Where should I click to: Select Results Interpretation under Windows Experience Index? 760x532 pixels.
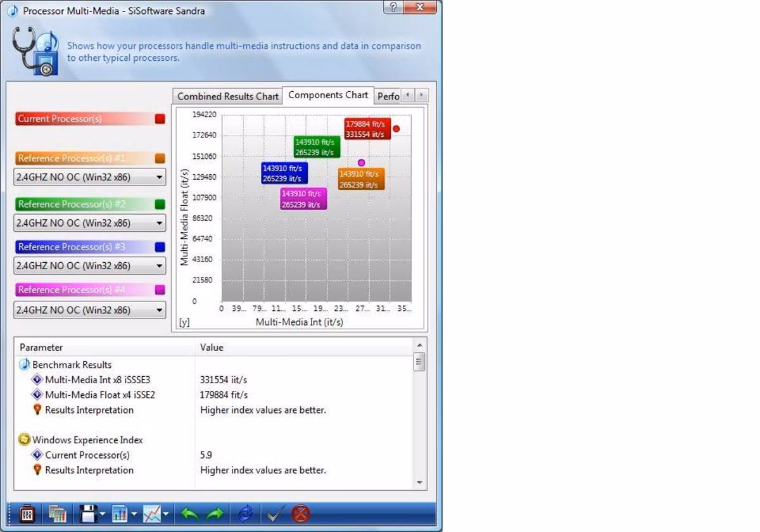click(x=213, y=470)
